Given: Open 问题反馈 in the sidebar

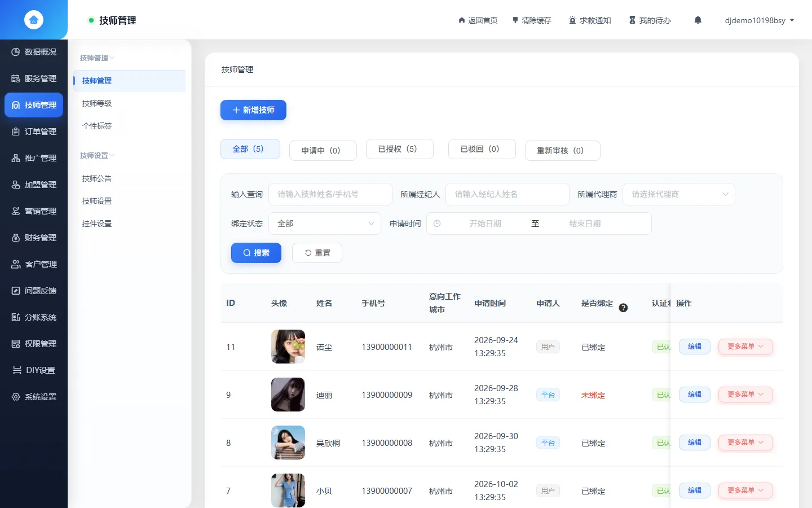Looking at the screenshot, I should 34,291.
